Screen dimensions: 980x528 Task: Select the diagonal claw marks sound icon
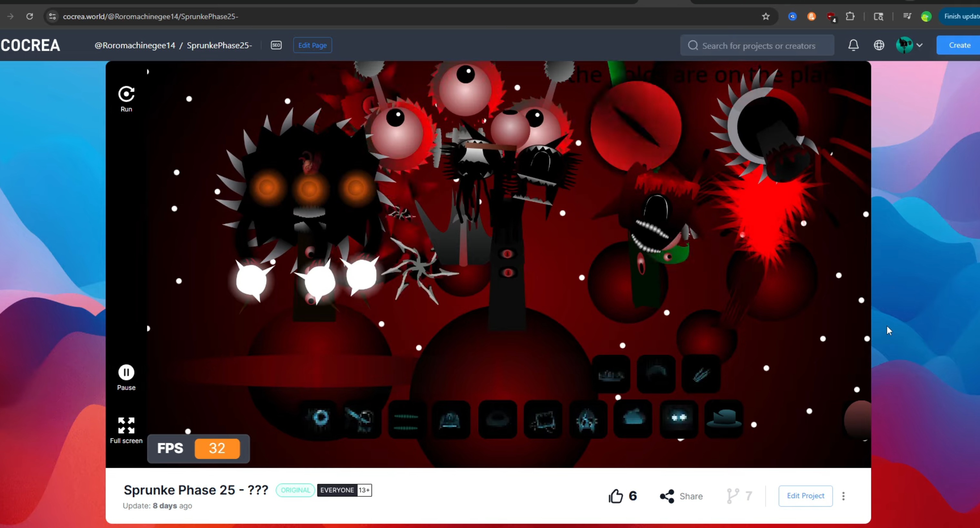coord(701,374)
